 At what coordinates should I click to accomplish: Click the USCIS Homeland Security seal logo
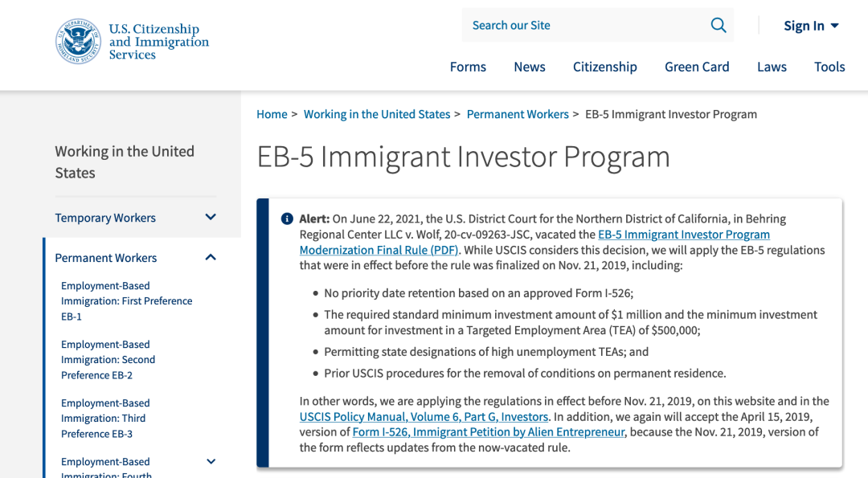coord(78,41)
